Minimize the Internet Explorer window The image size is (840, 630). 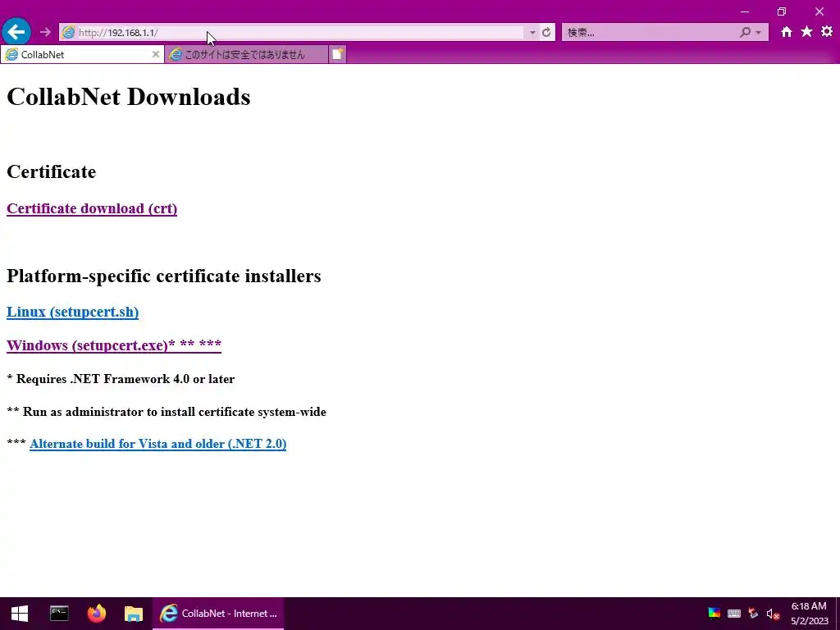(745, 11)
